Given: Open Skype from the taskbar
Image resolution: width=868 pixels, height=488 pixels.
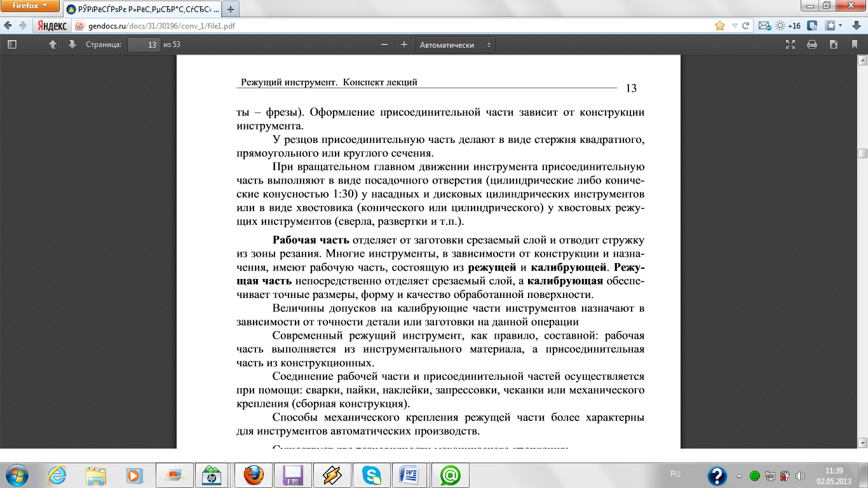Looking at the screenshot, I should pos(372,475).
